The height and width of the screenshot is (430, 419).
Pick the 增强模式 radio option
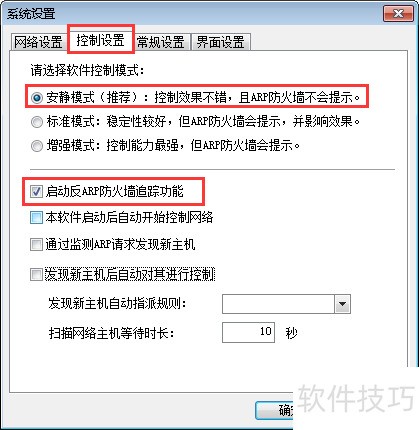coord(37,146)
